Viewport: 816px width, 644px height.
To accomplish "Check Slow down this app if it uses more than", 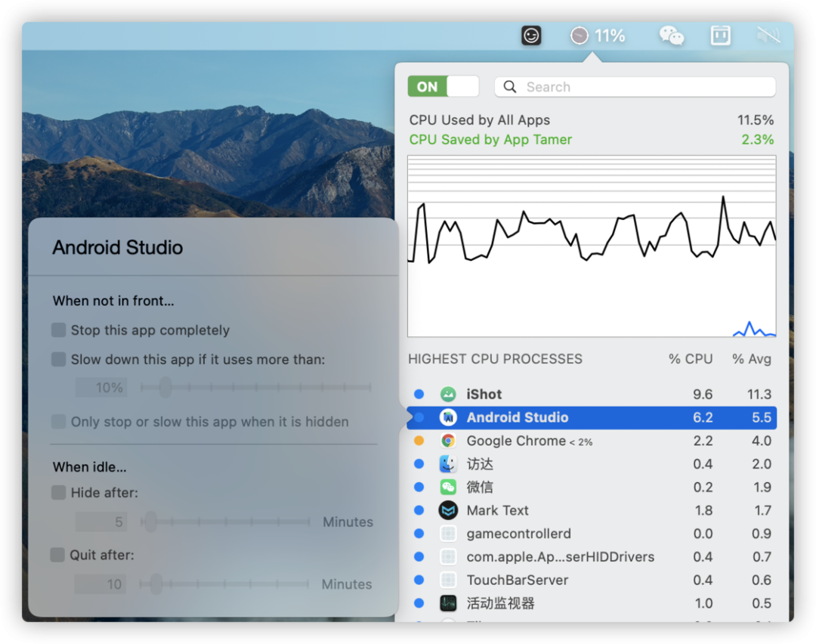I will point(59,359).
